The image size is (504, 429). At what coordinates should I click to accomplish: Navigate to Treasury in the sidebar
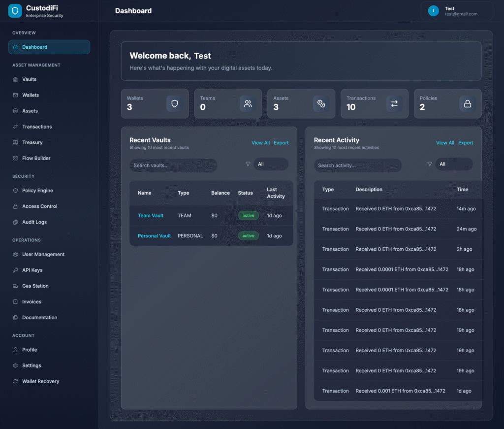click(x=49, y=142)
